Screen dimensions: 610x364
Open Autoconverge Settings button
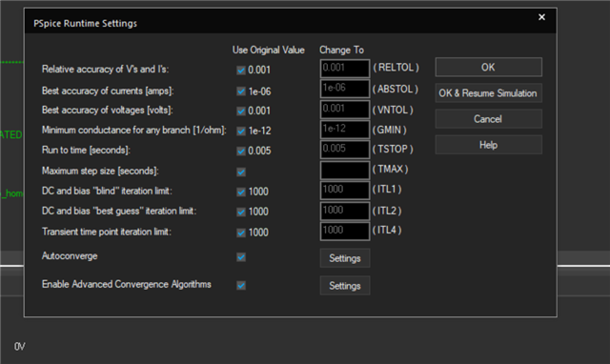tap(345, 258)
